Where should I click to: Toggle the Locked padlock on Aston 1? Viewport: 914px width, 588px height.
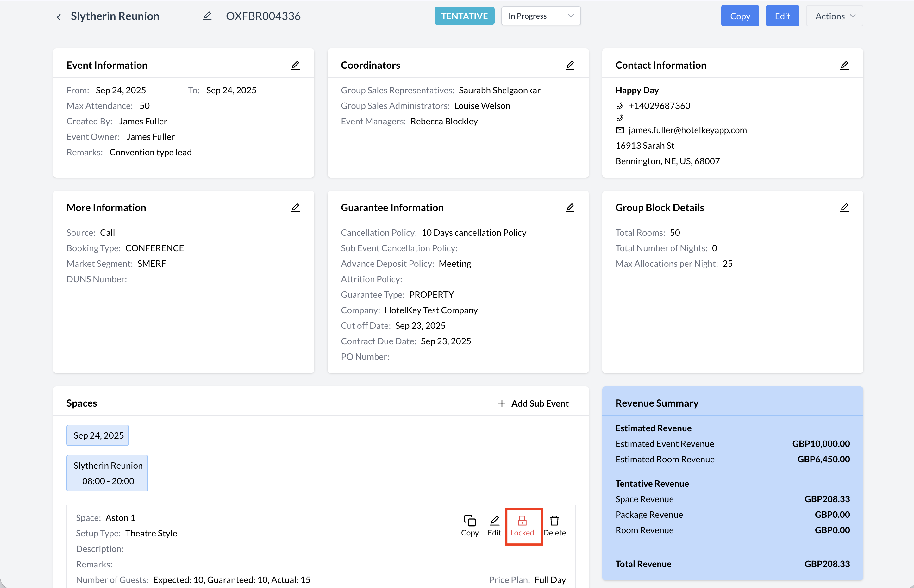(522, 525)
